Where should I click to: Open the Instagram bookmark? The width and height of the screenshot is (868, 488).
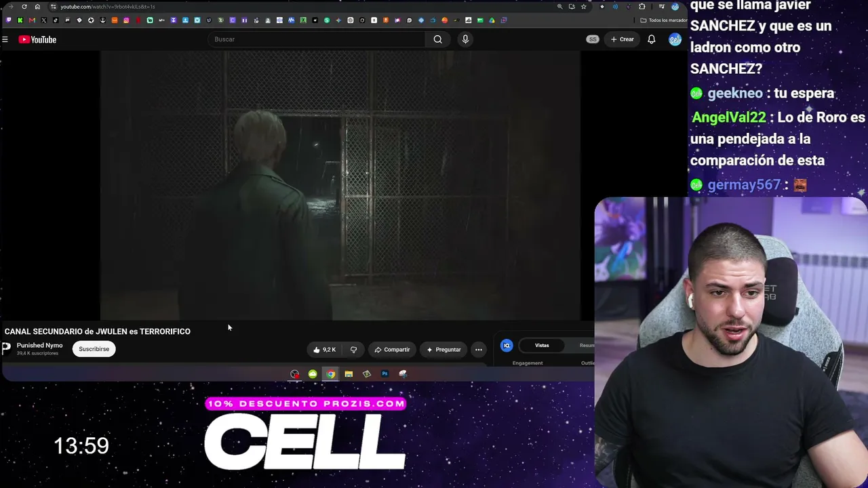point(126,20)
